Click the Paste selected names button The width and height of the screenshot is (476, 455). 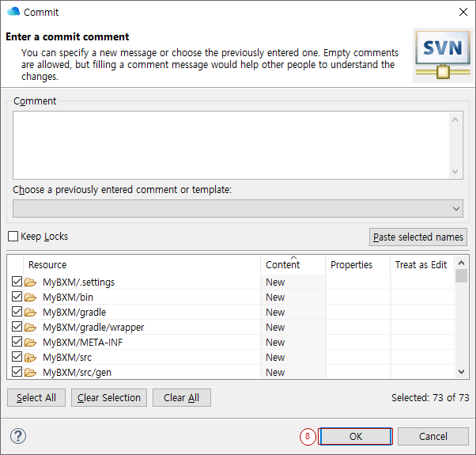418,237
